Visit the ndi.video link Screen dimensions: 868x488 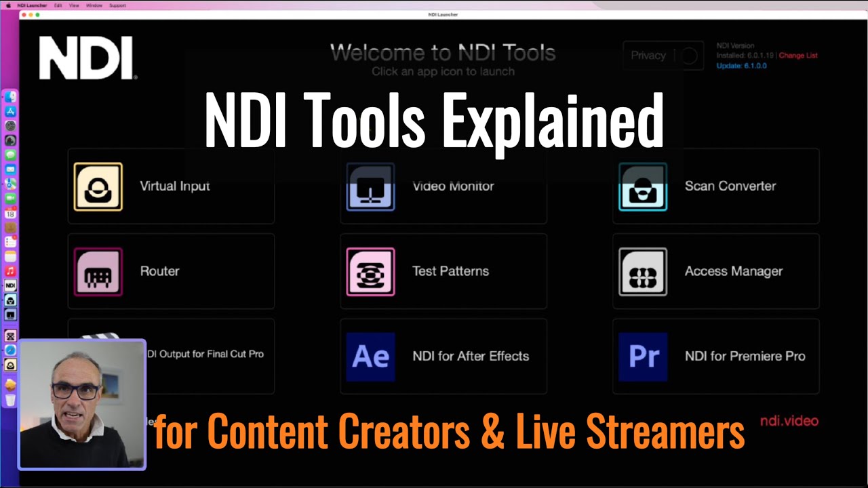789,421
